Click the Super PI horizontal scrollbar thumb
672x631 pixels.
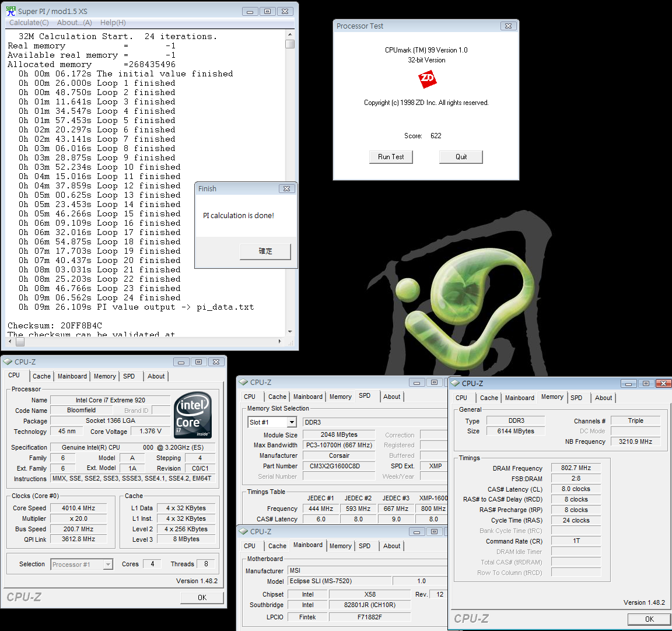coord(20,342)
